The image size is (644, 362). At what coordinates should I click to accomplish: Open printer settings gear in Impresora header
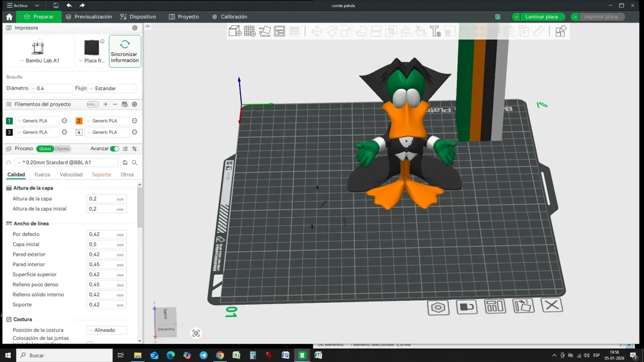click(135, 28)
